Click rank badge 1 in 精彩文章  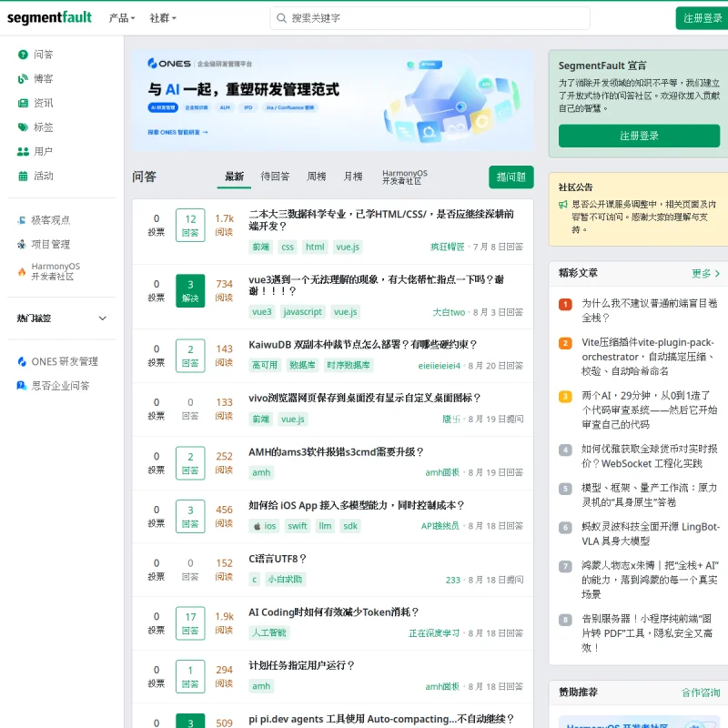point(565,305)
